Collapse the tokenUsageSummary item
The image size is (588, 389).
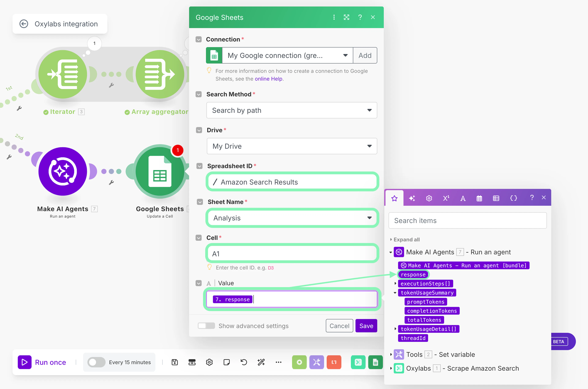tap(395, 293)
